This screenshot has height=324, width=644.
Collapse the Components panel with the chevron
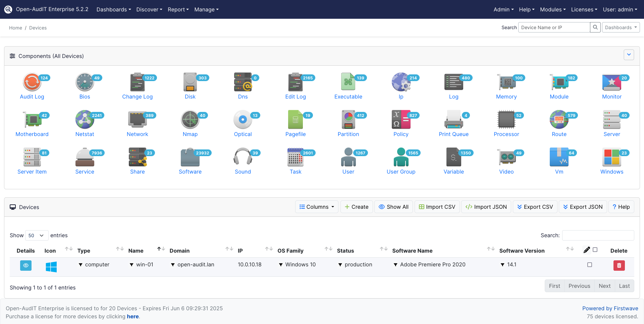pyautogui.click(x=629, y=55)
